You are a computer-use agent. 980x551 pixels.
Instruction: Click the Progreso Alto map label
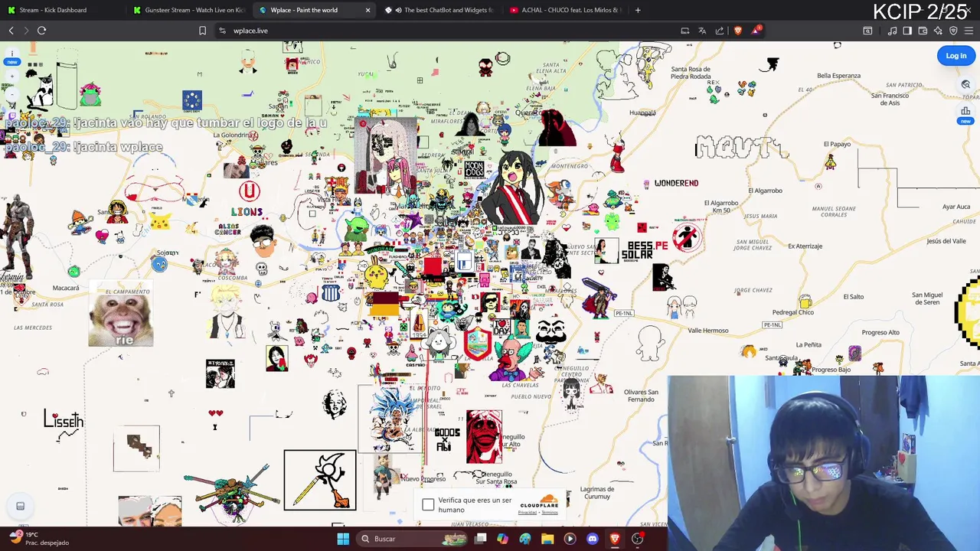[880, 333]
